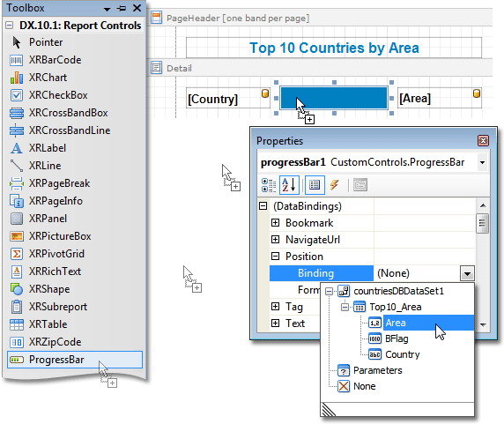Click the blue progress bar control
The image size is (504, 424).
(334, 98)
